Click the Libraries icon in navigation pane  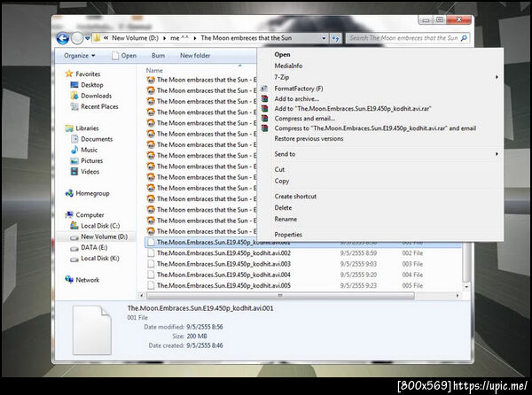69,128
